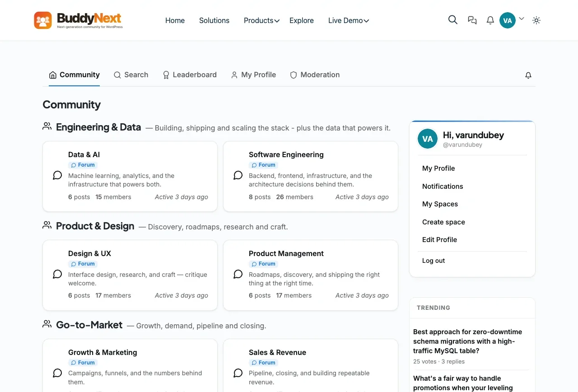Open Solutions in top navigation
This screenshot has height=392, width=578.
(214, 20)
